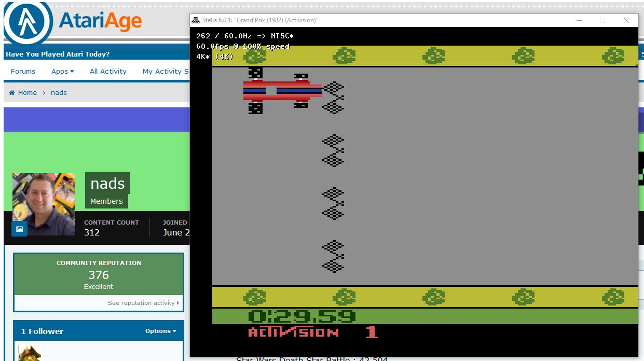The image size is (644, 361).
Task: Click the red game number 1
Action: 372,332
